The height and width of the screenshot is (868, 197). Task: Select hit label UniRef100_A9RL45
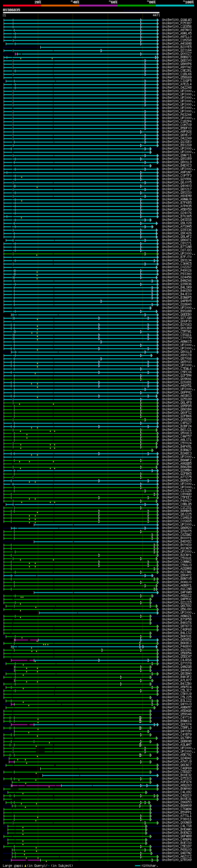pos(177,33)
